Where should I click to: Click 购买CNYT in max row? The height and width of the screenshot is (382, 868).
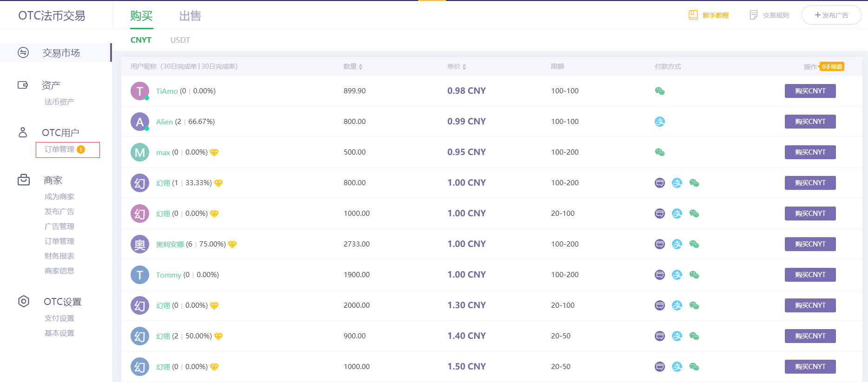tap(810, 152)
